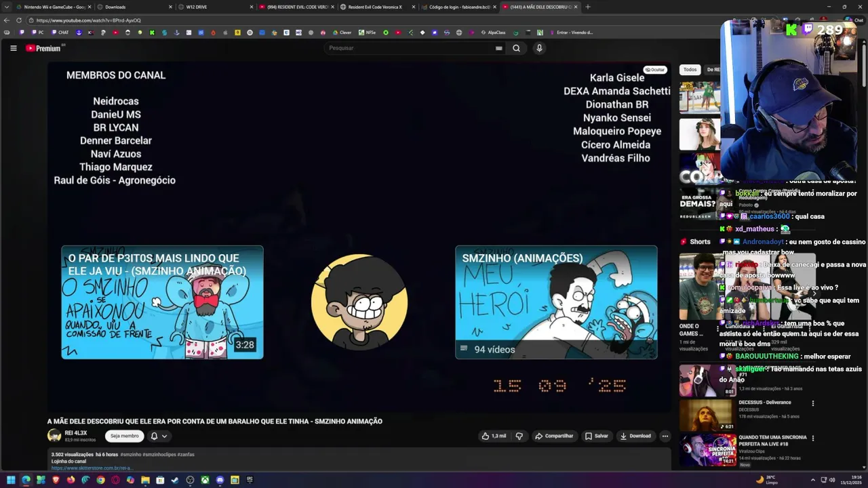Close the Downloads tab
This screenshot has width=868, height=488.
coord(170,7)
